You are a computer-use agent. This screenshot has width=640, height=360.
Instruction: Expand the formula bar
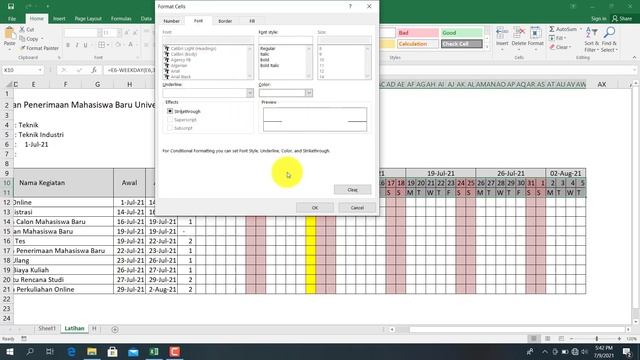tap(634, 70)
